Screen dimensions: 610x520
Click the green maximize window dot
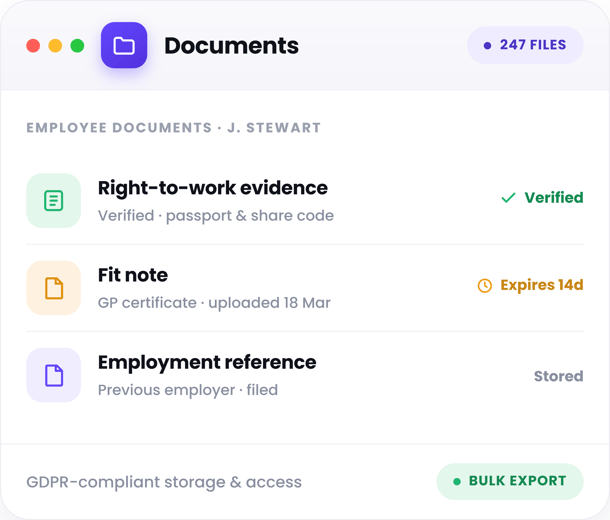tap(77, 46)
